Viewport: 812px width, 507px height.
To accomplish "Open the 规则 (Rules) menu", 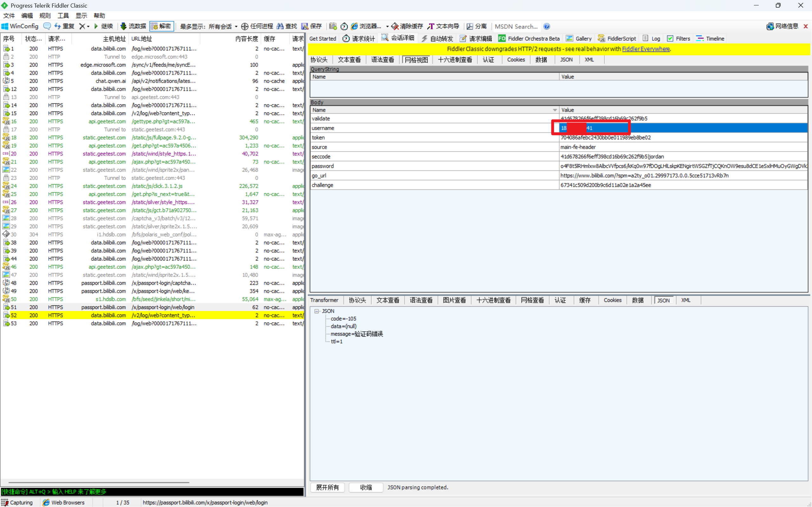I will (x=45, y=16).
